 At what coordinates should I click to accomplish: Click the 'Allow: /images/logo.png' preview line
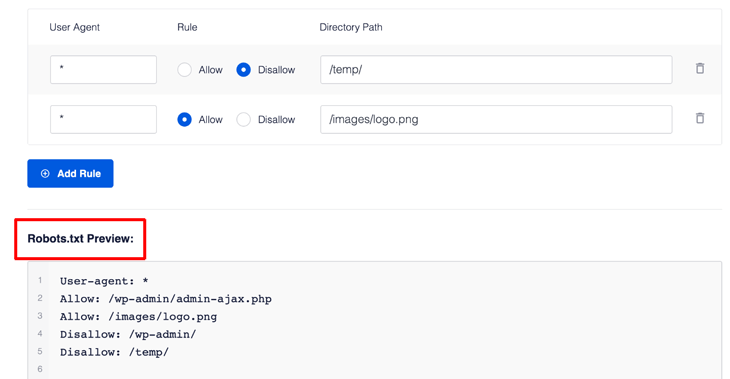[x=138, y=317]
